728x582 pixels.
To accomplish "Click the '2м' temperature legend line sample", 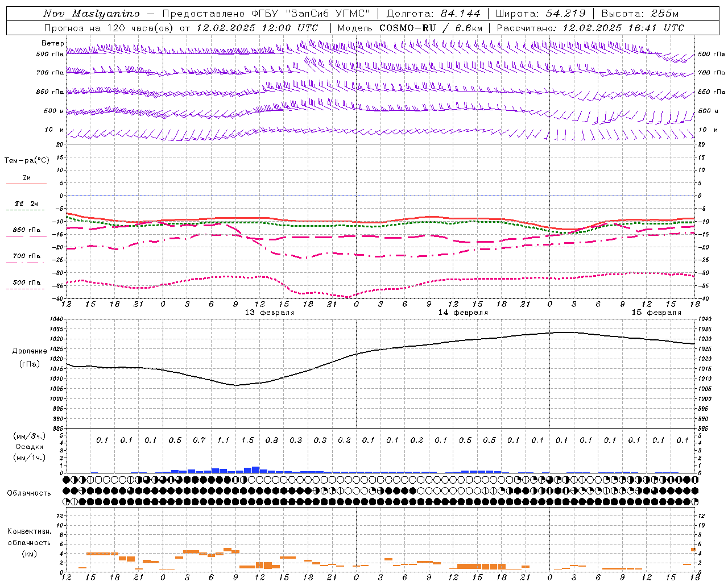I will tap(26, 184).
